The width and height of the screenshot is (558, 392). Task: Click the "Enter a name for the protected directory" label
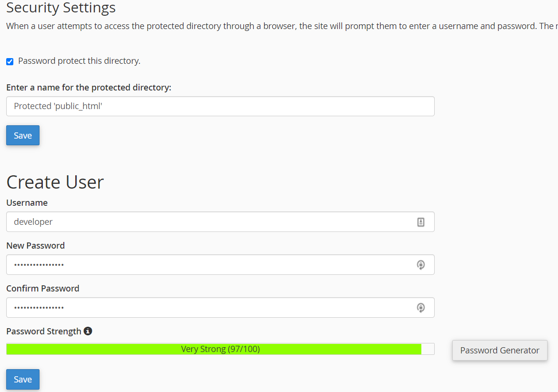[x=89, y=88]
